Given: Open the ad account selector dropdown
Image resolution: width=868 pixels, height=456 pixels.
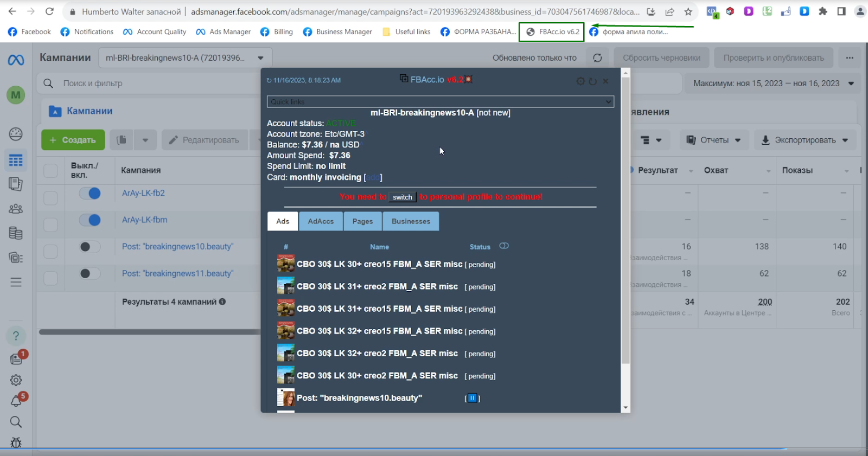Looking at the screenshot, I should point(186,58).
